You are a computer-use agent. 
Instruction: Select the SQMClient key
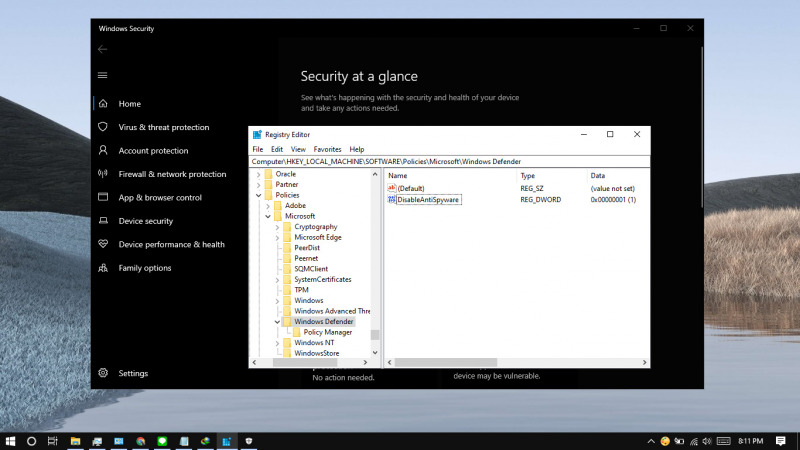(311, 269)
